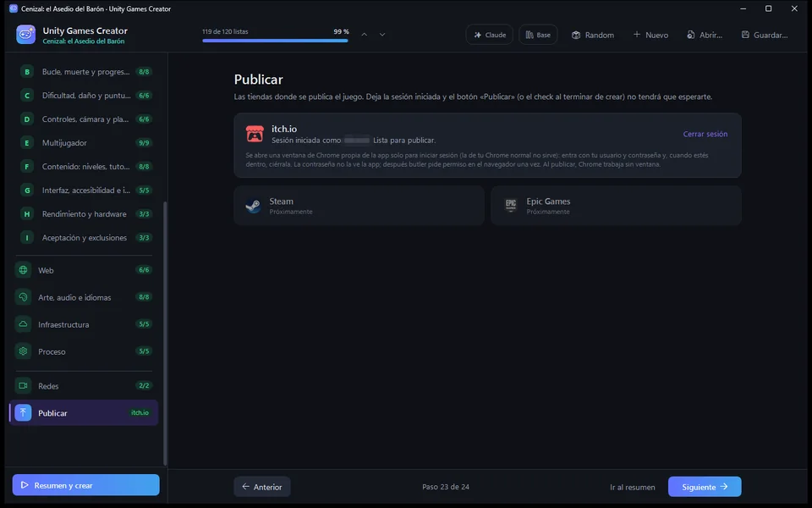Viewport: 812px width, 508px height.
Task: Click the Steam logo icon
Action: point(253,206)
